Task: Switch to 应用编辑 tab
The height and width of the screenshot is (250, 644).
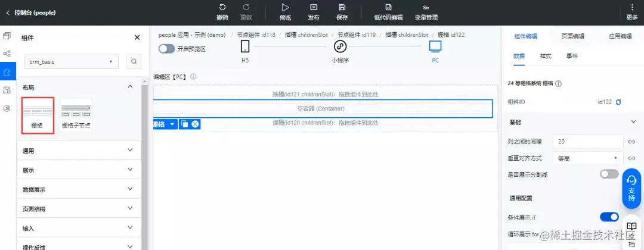Action: click(620, 36)
